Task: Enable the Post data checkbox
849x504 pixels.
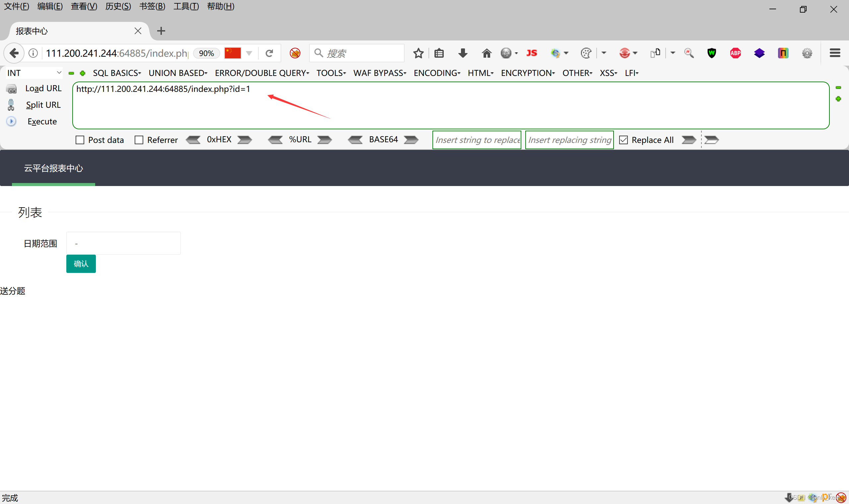Action: click(x=80, y=140)
